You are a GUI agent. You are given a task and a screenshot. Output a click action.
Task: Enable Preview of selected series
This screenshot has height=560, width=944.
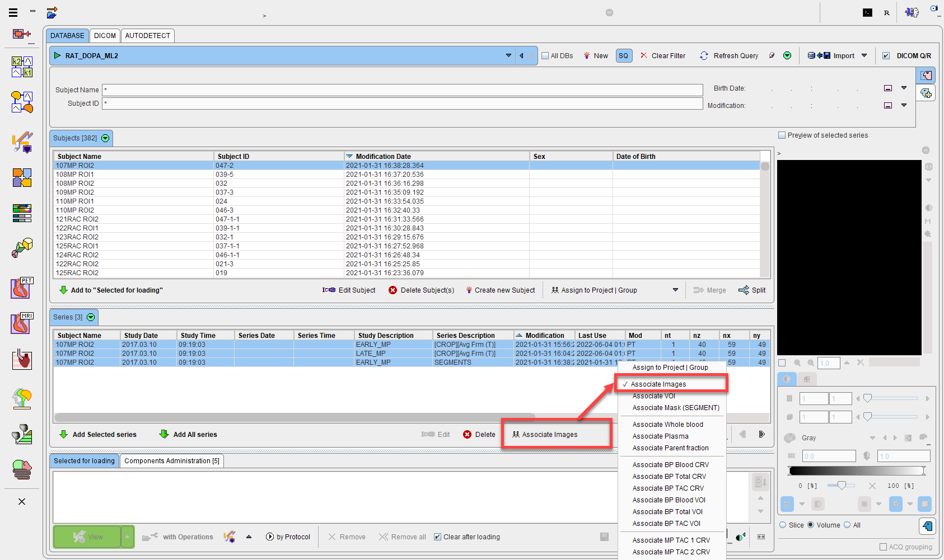(x=782, y=135)
